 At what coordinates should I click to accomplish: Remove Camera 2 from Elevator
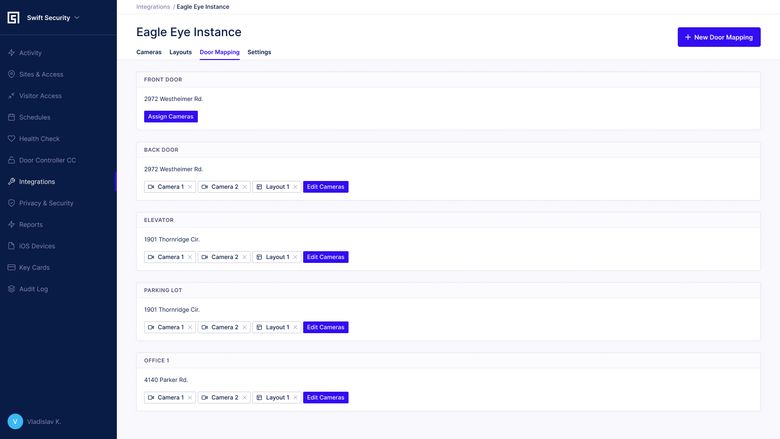point(244,257)
